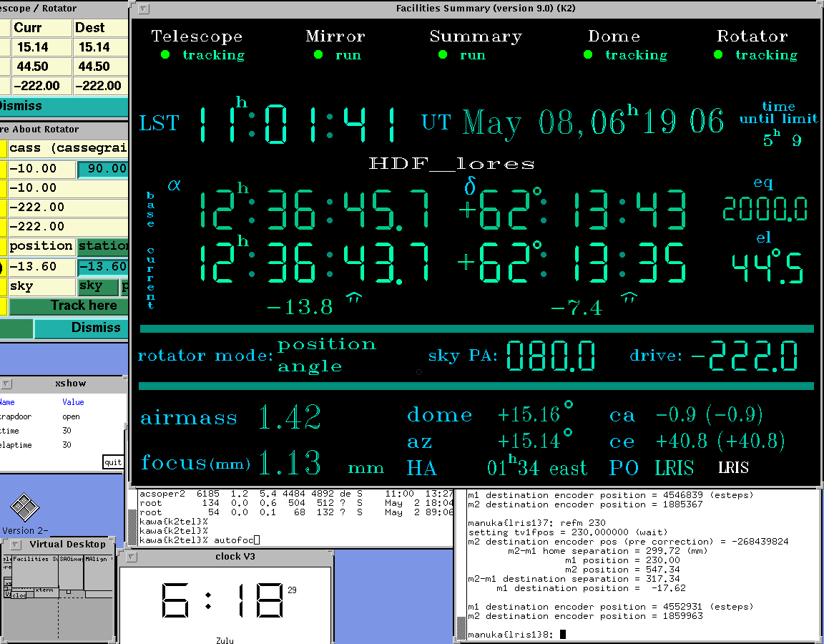Open the xshow window menu button

[6, 384]
